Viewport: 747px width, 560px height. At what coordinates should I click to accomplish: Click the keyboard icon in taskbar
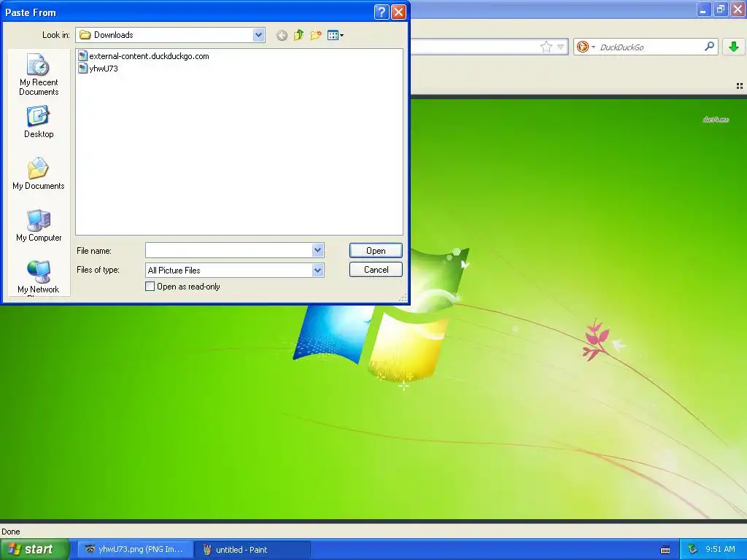click(665, 550)
